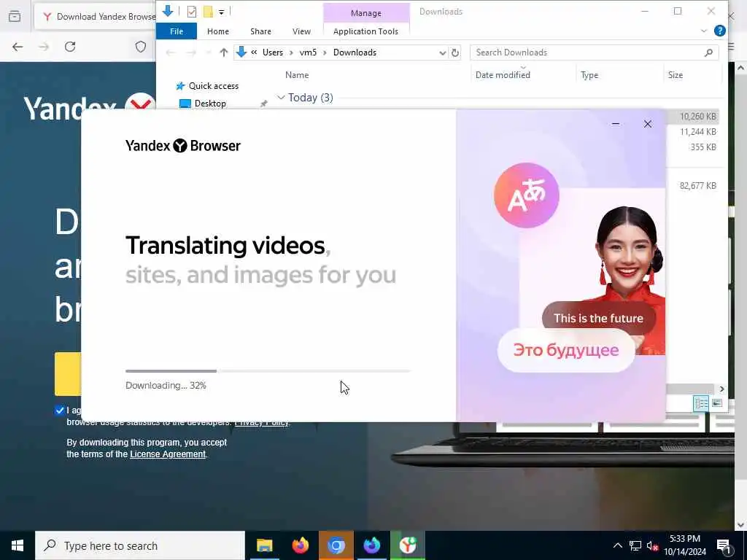747x560 pixels.
Task: Open the Customize Quick Access Toolbar dropdown
Action: [x=221, y=12]
